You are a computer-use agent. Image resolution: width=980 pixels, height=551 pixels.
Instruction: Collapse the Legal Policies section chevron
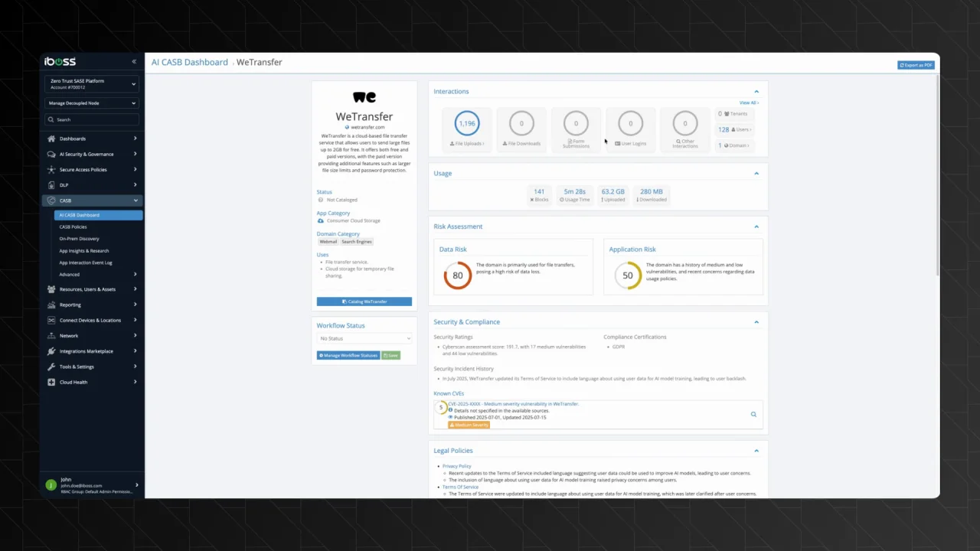(756, 451)
